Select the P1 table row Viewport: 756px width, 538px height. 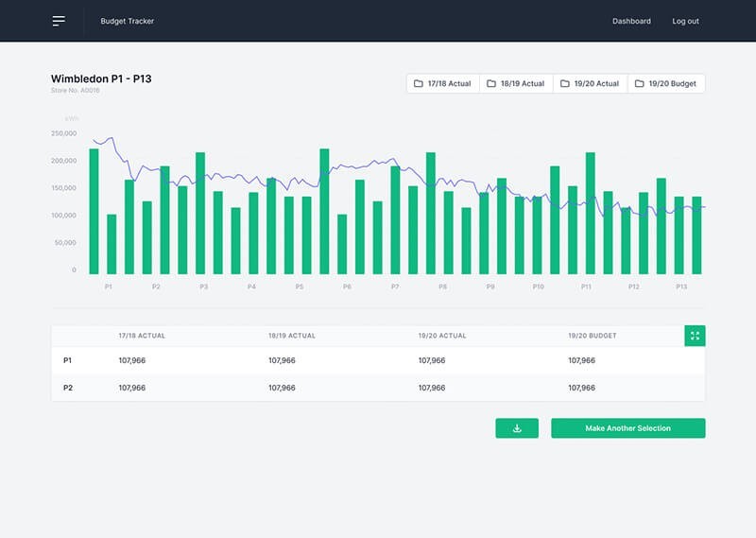68,360
